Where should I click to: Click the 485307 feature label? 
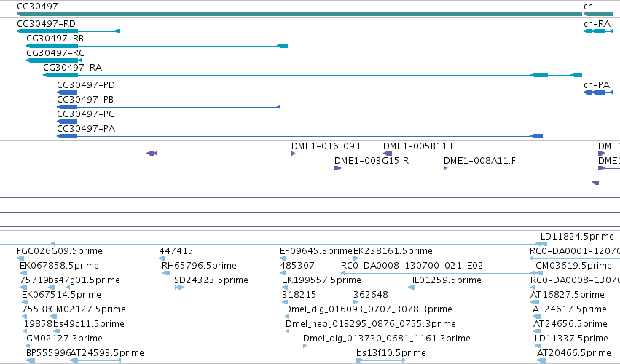[x=297, y=266]
